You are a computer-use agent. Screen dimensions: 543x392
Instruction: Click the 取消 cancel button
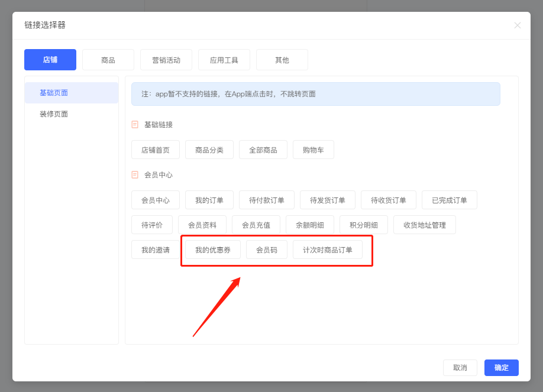point(460,368)
